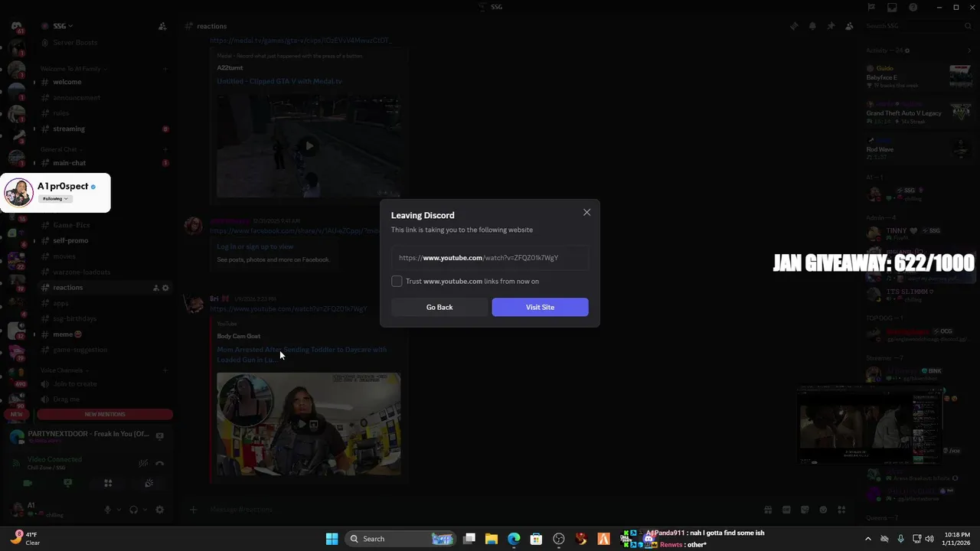Click the NEW MENTIONS button
Screen dimensions: 980x551
105,414
